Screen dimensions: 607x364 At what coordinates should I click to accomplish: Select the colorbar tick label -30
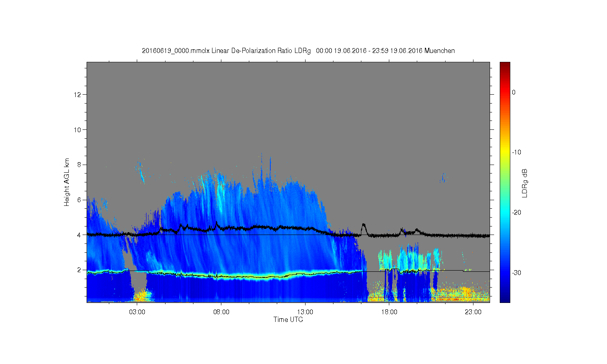pyautogui.click(x=516, y=273)
